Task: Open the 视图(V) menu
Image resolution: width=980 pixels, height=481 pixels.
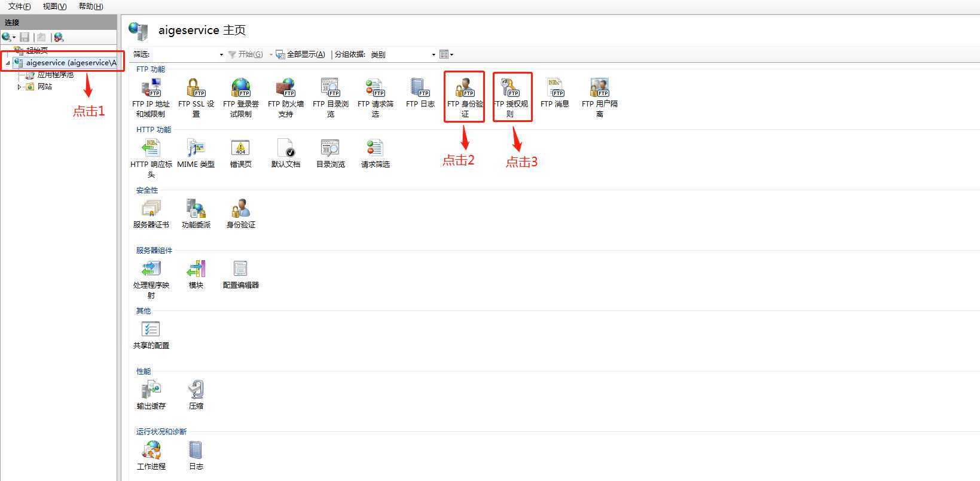Action: (54, 7)
